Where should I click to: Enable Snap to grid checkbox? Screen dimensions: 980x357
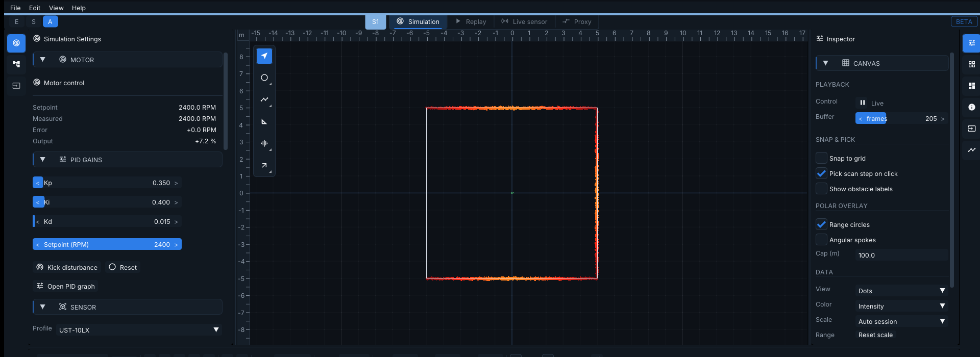point(821,158)
